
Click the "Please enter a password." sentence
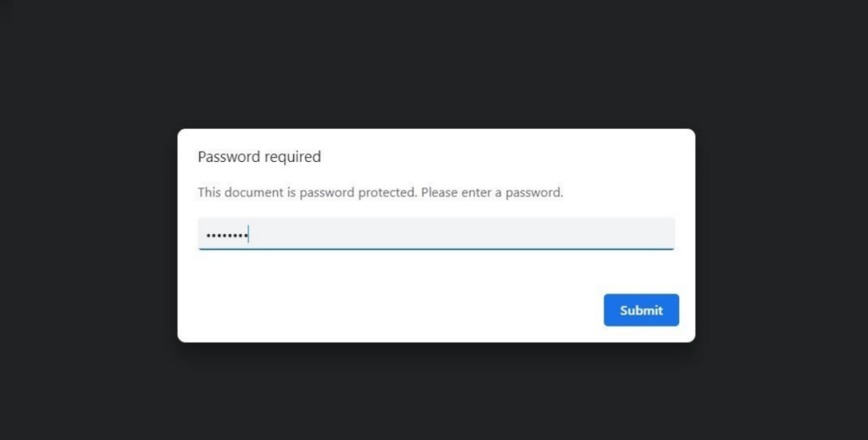click(x=492, y=192)
